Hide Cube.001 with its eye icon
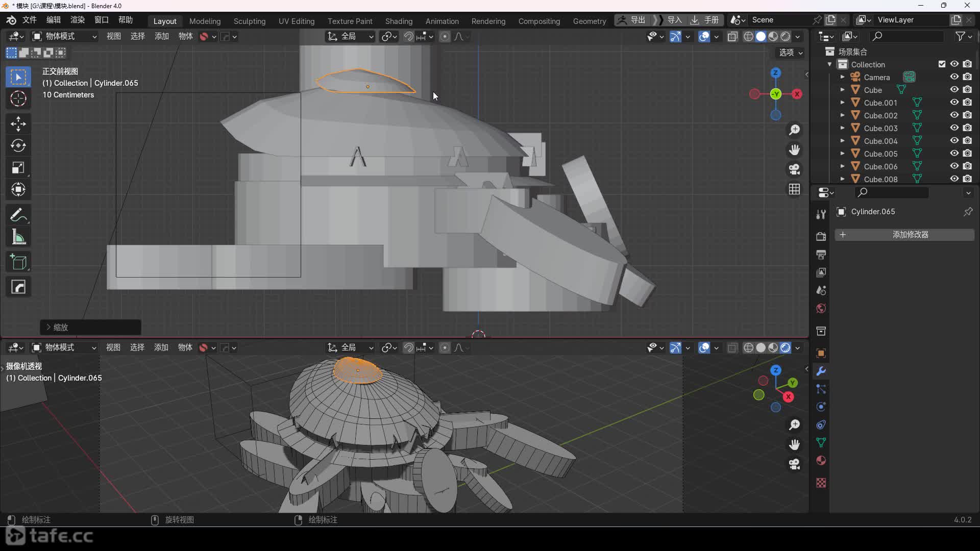 click(954, 103)
